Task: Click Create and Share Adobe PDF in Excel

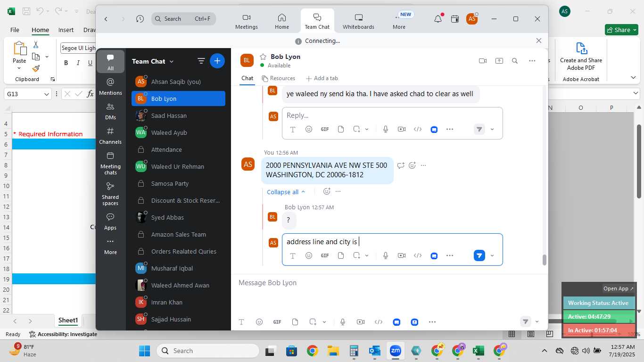Action: (x=581, y=57)
